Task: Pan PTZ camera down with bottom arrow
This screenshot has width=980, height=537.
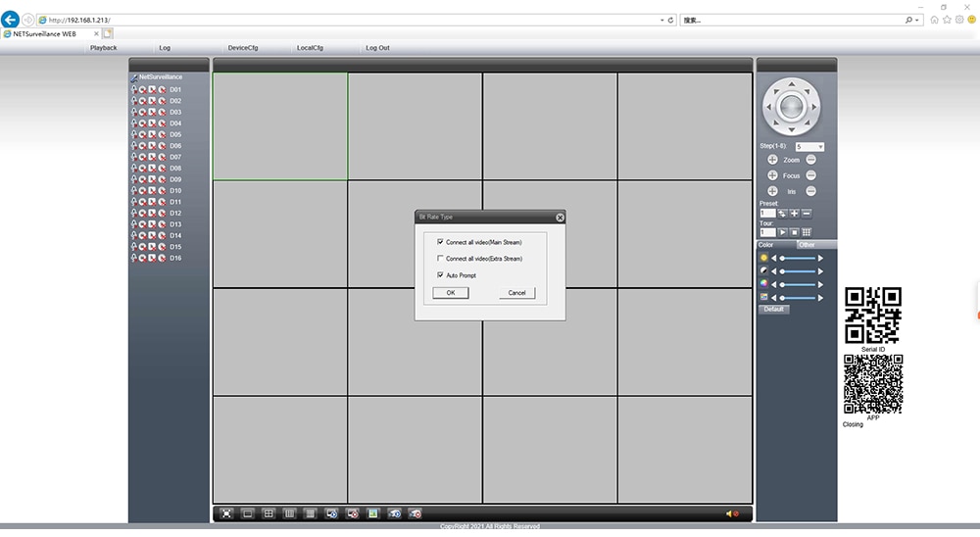Action: tap(791, 129)
